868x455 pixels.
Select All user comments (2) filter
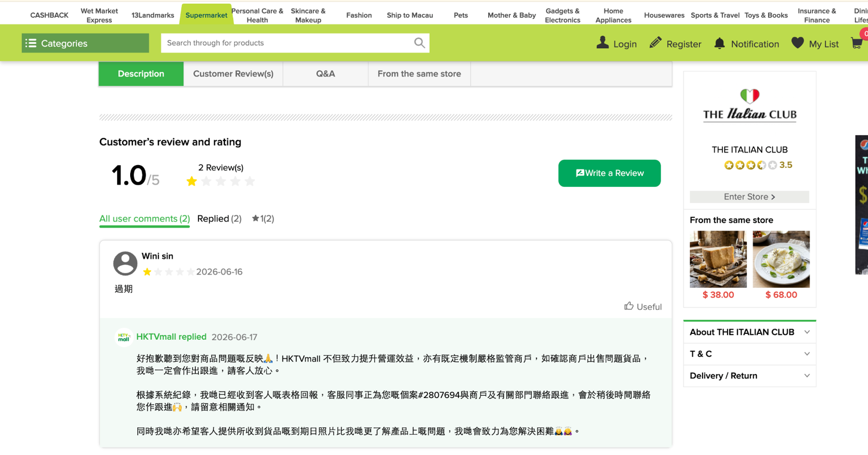pyautogui.click(x=144, y=219)
